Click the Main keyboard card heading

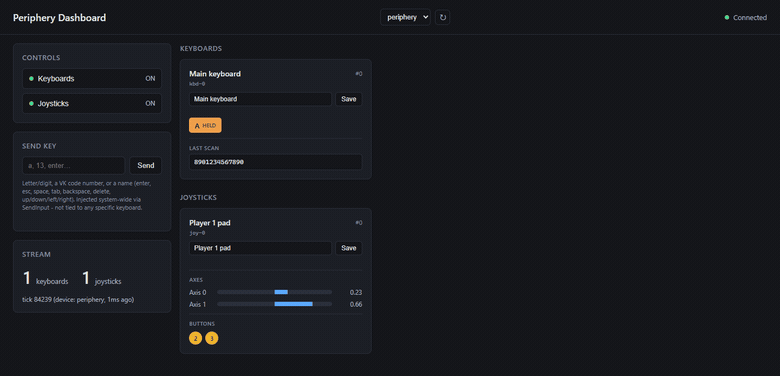pyautogui.click(x=215, y=74)
